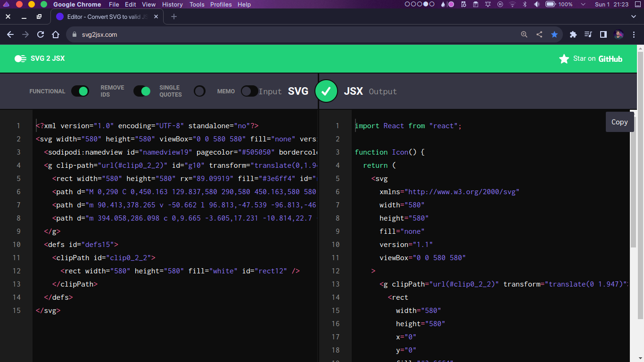Viewport: 644px width, 362px height.
Task: Click the clipboard icon in system bar
Action: [476, 4]
